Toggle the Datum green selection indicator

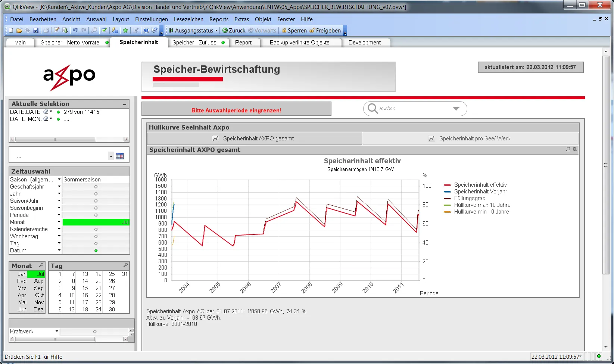[x=96, y=251]
